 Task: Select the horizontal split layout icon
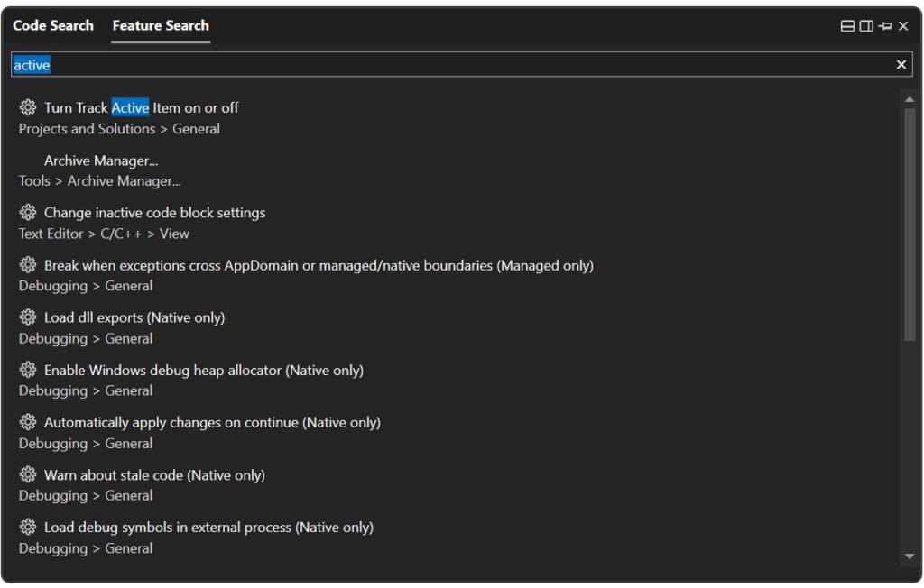847,26
